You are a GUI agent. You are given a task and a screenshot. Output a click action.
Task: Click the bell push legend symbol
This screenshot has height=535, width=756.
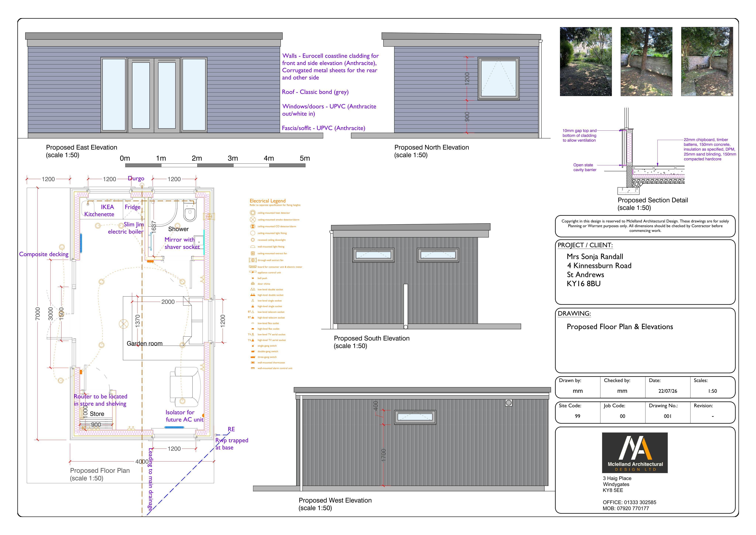(252, 278)
